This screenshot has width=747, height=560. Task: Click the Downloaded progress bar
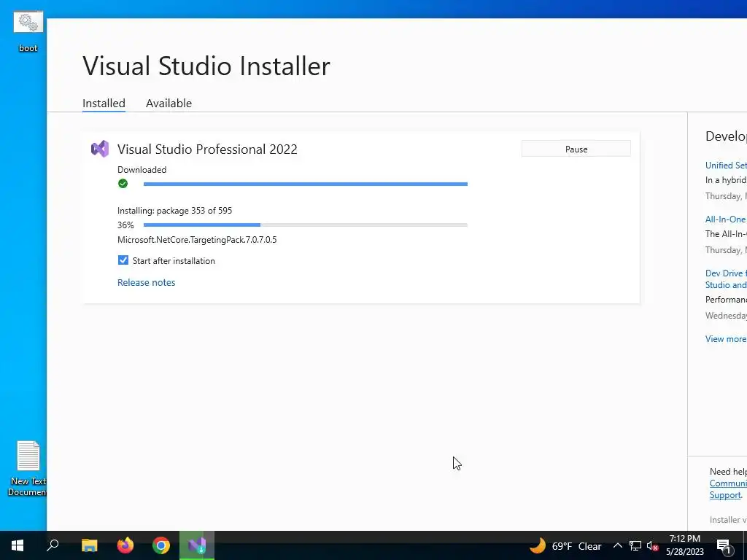click(306, 184)
